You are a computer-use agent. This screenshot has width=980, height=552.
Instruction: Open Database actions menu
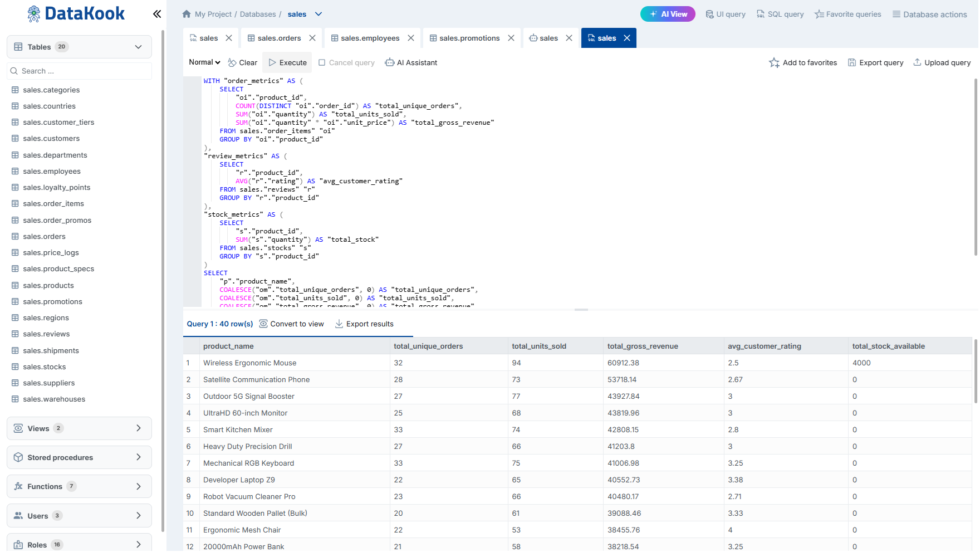coord(929,14)
